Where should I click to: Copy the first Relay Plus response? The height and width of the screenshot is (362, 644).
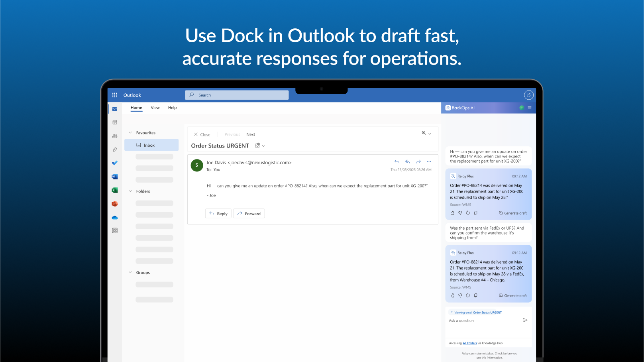[x=475, y=212]
